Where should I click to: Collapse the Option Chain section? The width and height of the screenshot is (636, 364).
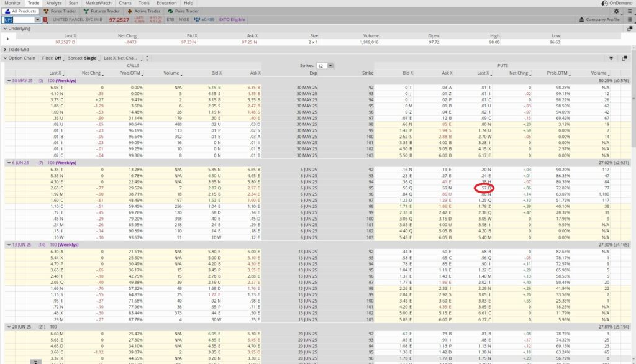click(x=5, y=58)
